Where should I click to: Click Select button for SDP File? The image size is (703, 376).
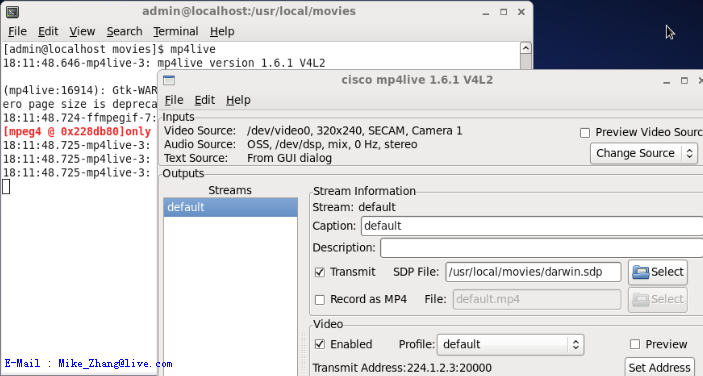click(x=658, y=272)
